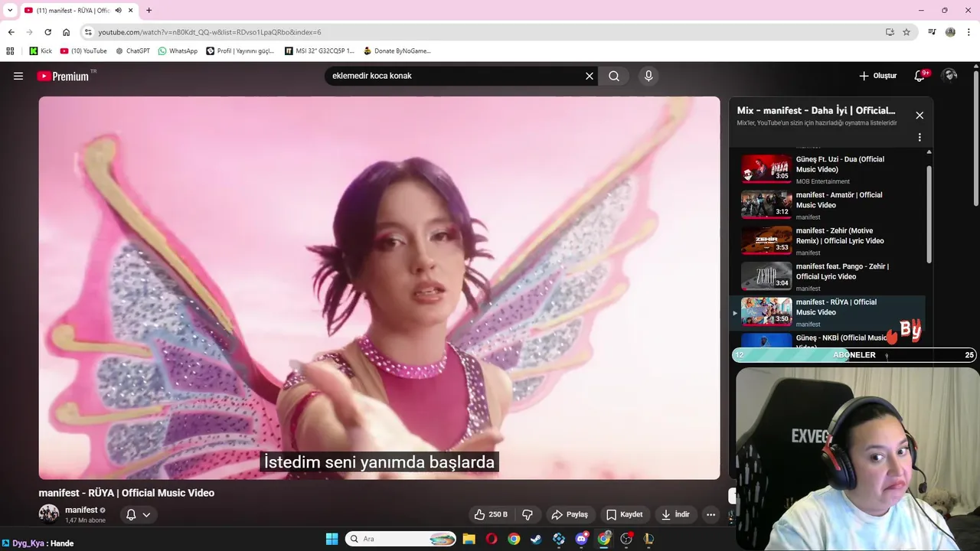This screenshot has width=980, height=551.
Task: Open MSI 32" G32CQ5P bookmark
Action: point(319,51)
